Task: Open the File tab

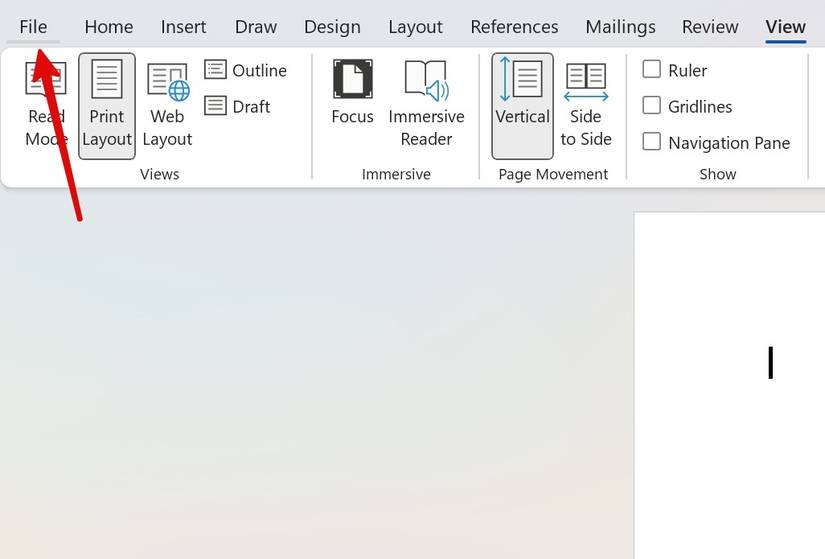Action: click(x=33, y=27)
